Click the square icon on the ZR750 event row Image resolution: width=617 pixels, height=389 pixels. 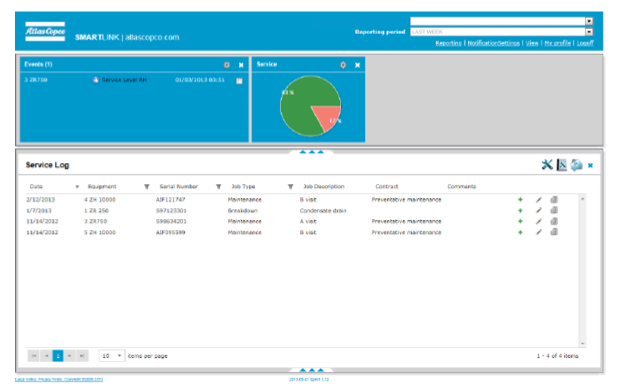[239, 81]
